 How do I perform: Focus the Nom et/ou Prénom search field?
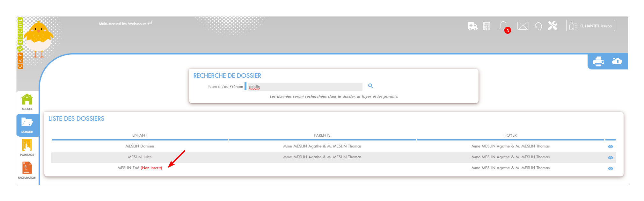tap(304, 87)
